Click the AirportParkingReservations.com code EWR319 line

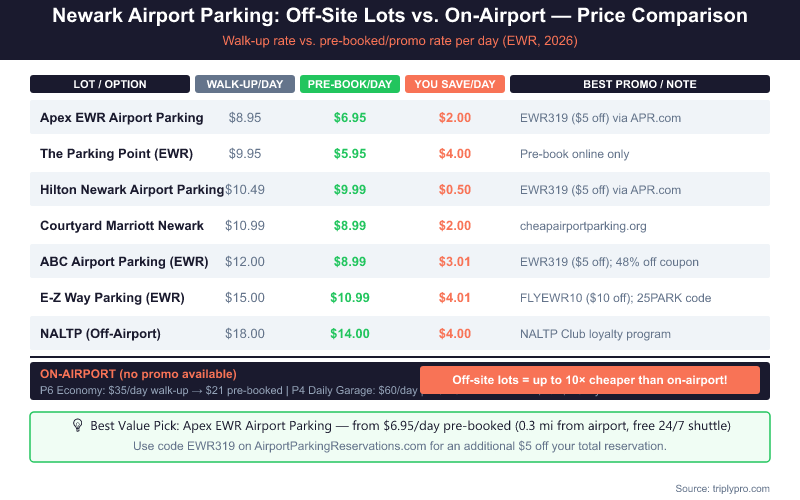pyautogui.click(x=400, y=445)
